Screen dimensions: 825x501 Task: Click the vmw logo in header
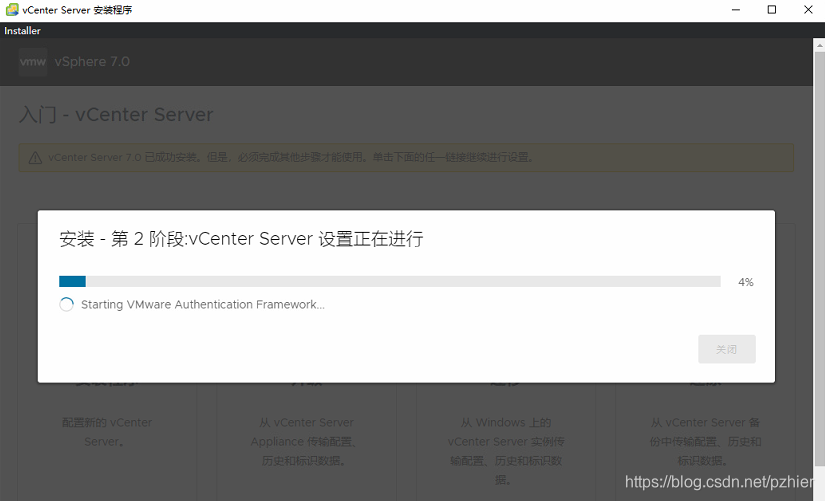[33, 62]
